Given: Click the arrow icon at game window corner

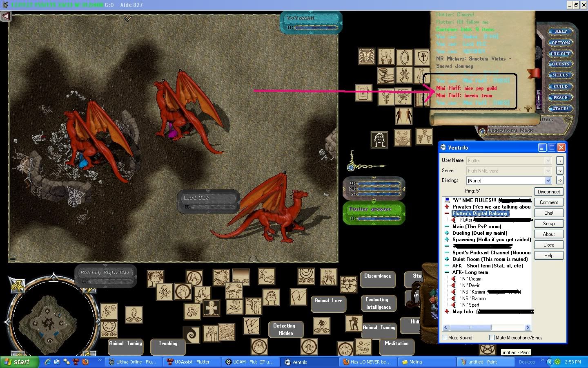Looking at the screenshot, I should [6, 16].
